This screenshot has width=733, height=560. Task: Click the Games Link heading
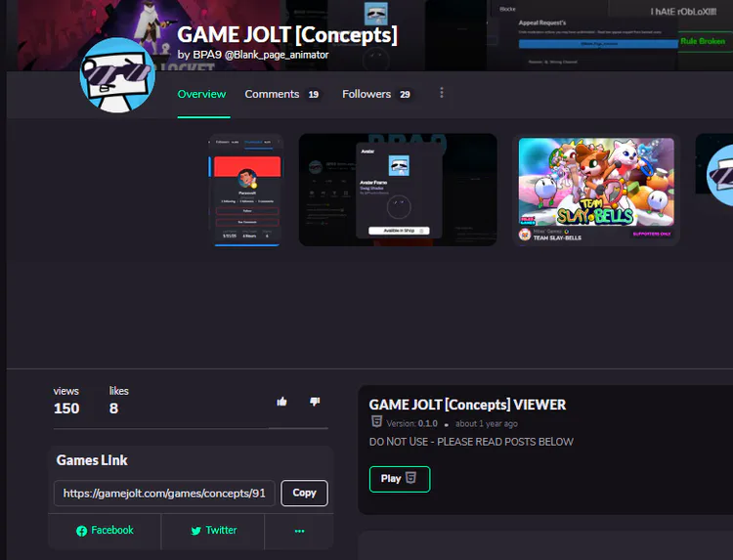[92, 460]
